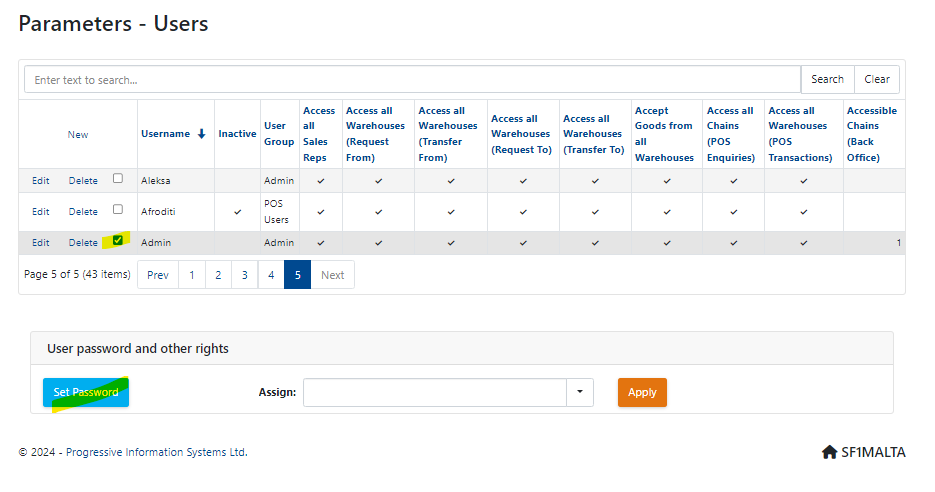Screen dimensions: 935x492
Task: Click the Search button
Action: [827, 80]
